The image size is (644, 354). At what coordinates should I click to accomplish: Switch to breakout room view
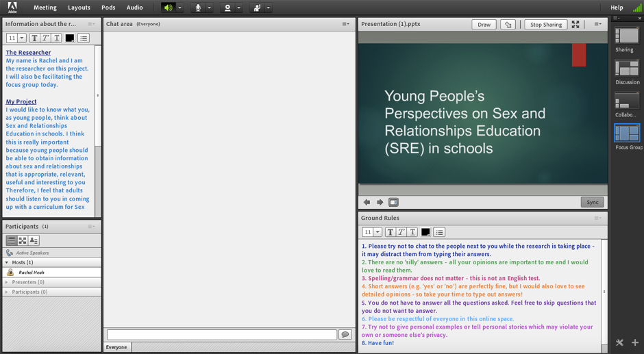[23, 240]
